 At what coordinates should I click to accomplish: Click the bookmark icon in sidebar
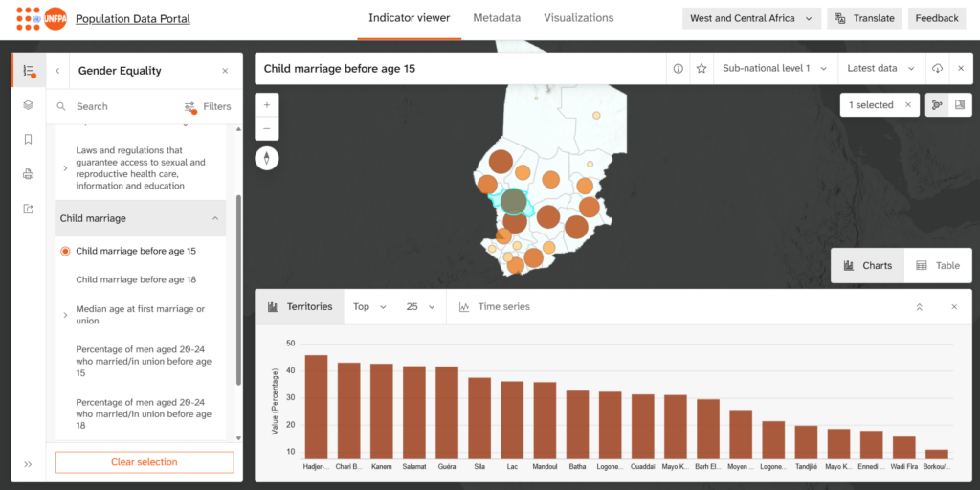pyautogui.click(x=28, y=140)
